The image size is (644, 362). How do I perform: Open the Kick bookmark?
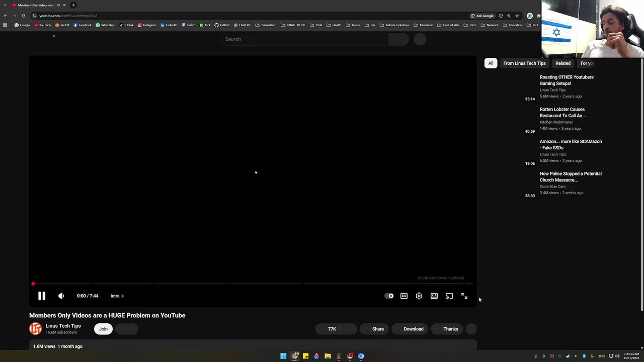point(205,25)
